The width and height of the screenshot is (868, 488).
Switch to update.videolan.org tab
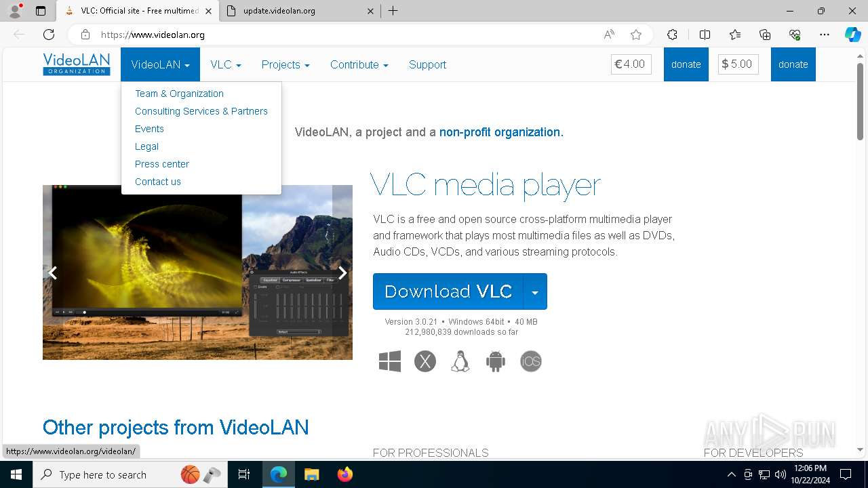coord(298,11)
